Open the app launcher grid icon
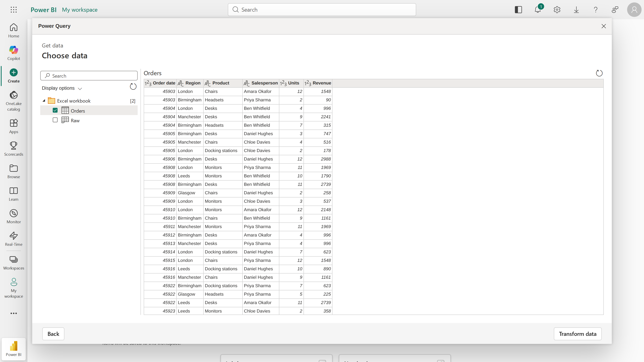This screenshot has width=644, height=362. [14, 10]
